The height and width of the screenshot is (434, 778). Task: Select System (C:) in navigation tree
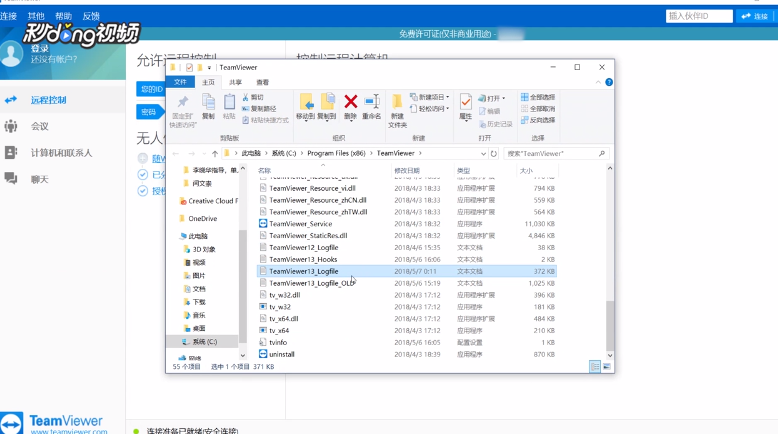(202, 342)
